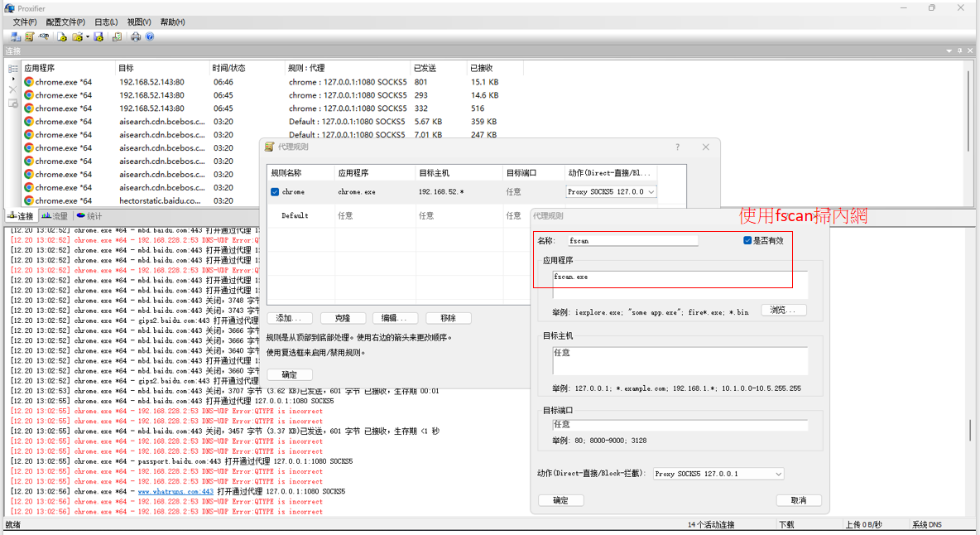The width and height of the screenshot is (980, 535).
Task: Close the 连接 panel with its X icon
Action: [x=970, y=51]
